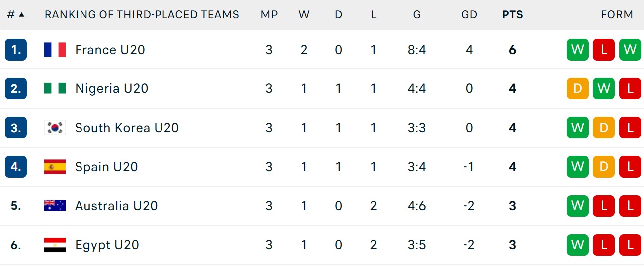Open the Australia U20 team page

(116, 206)
